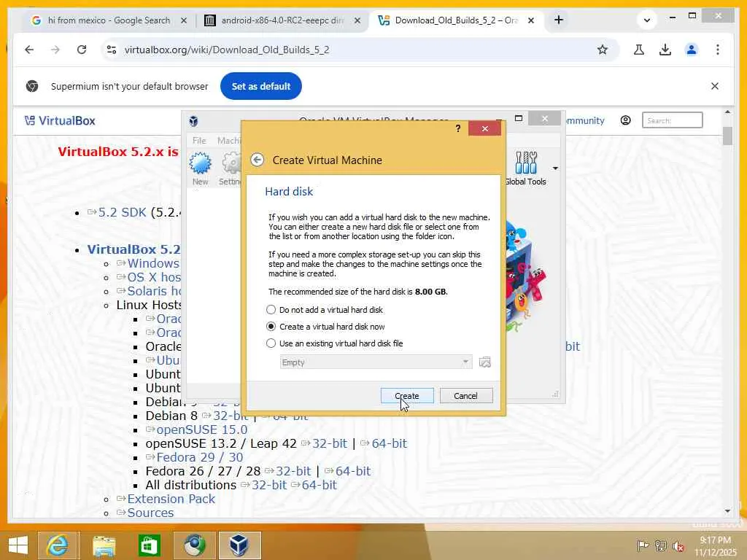The width and height of the screenshot is (747, 560).
Task: Bookmark this page with star icon
Action: click(602, 50)
